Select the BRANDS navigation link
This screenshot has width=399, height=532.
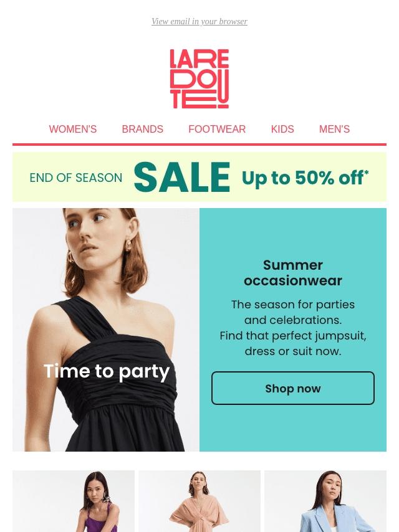click(x=142, y=130)
